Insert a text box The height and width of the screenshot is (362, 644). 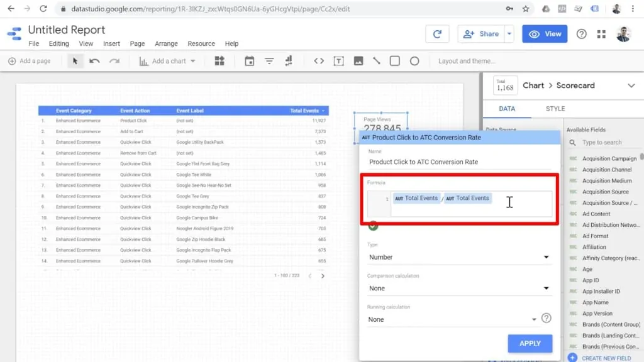coord(340,60)
